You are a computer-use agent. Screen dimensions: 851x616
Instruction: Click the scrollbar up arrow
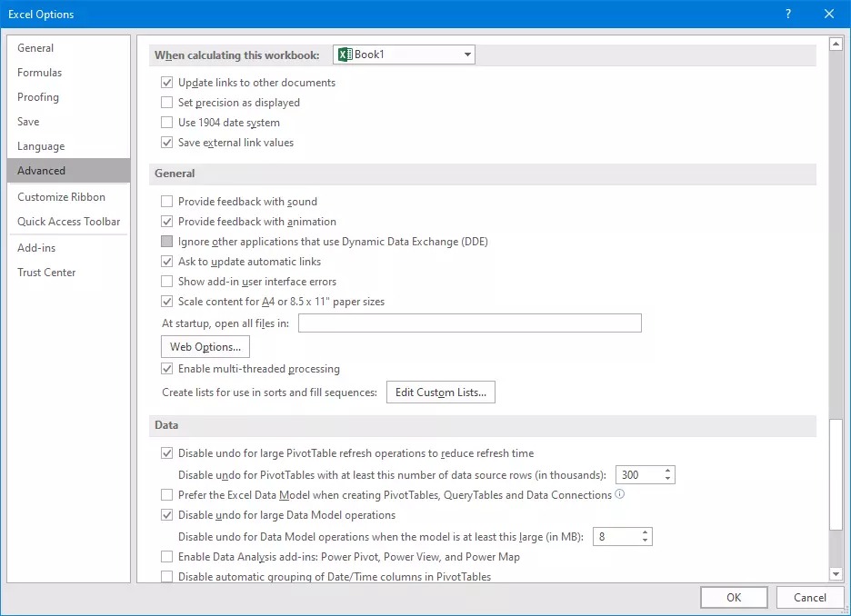836,44
